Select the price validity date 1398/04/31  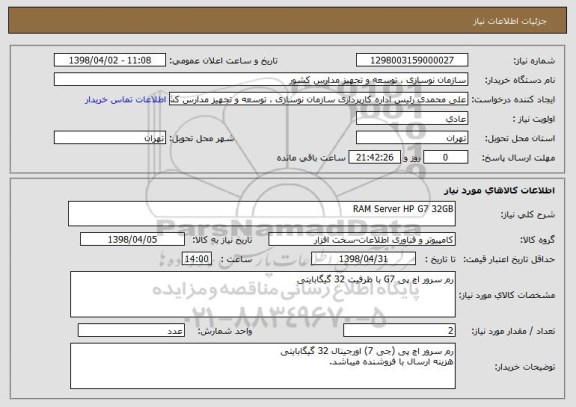[x=363, y=259]
